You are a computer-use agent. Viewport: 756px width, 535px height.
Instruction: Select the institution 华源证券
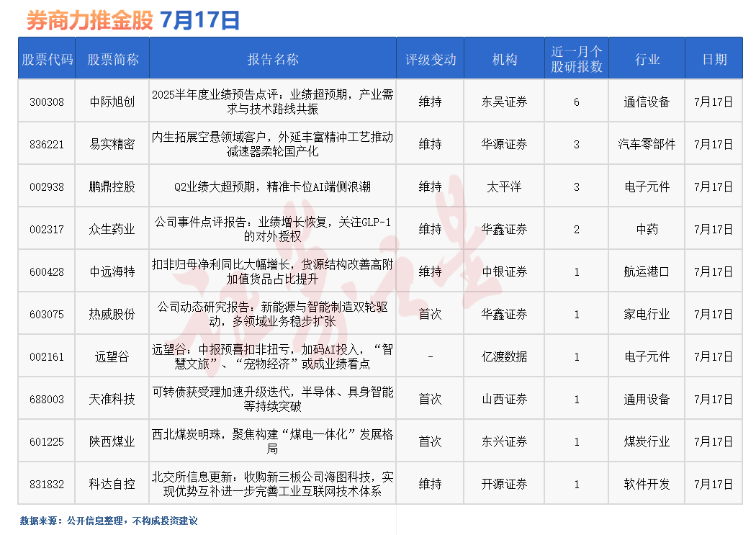point(504,144)
